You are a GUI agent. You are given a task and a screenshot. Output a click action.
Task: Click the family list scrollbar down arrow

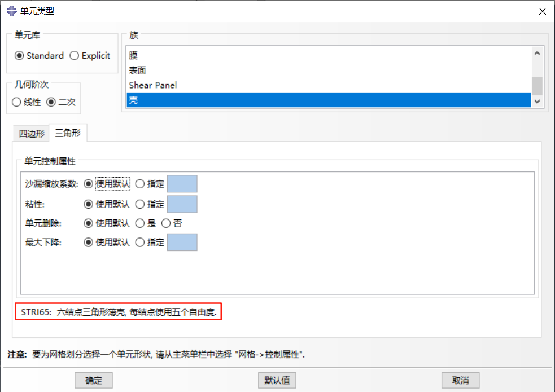(x=537, y=100)
